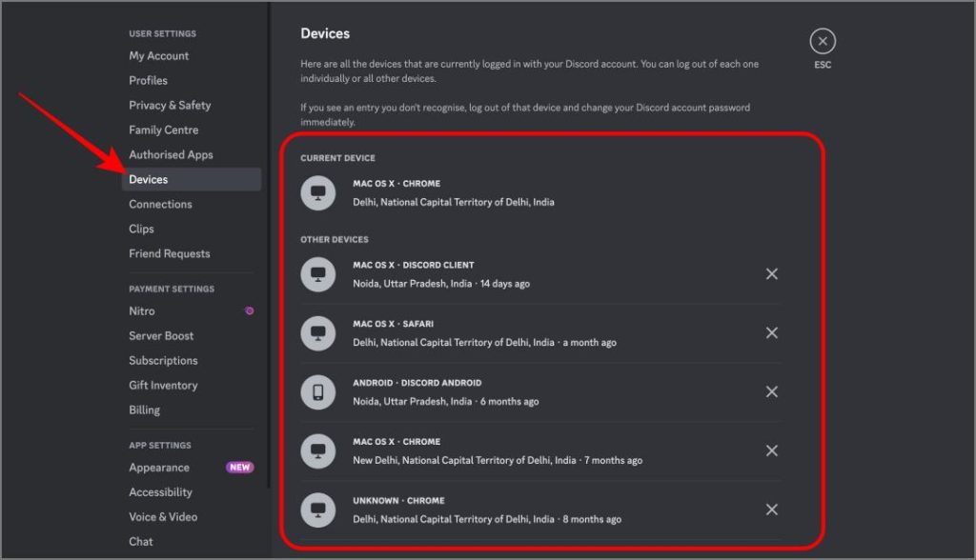Log out the Unknown Chrome device
The image size is (976, 560).
[771, 510]
